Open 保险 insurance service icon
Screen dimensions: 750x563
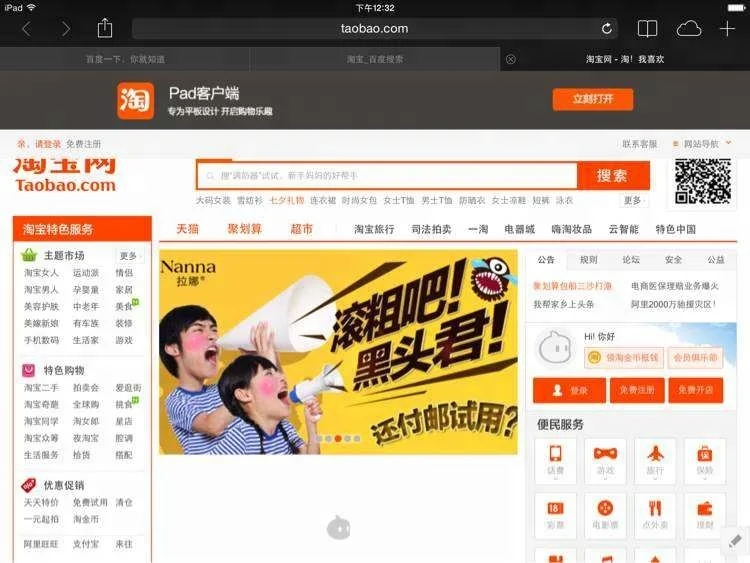pos(705,460)
